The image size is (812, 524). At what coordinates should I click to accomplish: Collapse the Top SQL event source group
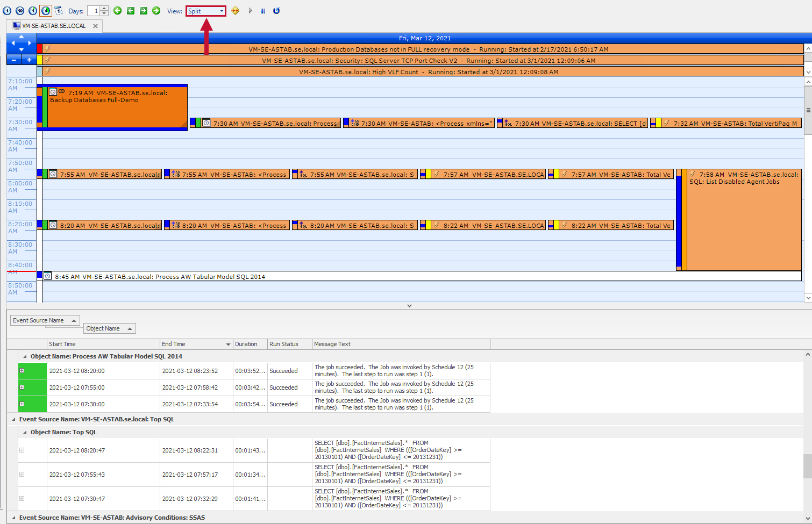coord(13,420)
